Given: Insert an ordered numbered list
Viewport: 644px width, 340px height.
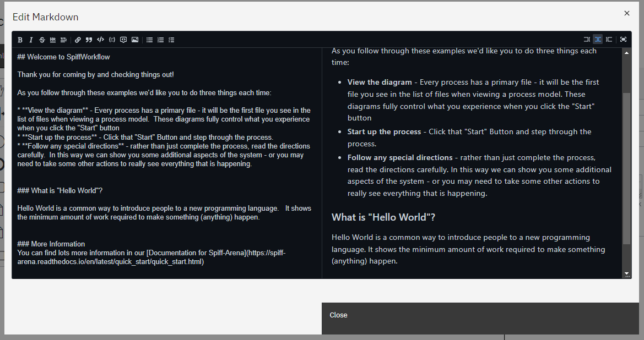Looking at the screenshot, I should (160, 39).
